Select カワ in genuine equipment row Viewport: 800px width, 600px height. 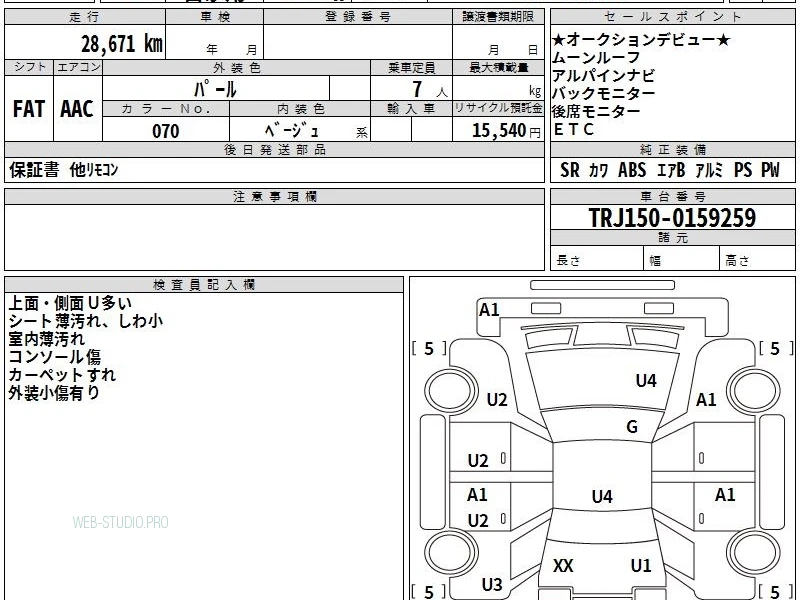599,170
